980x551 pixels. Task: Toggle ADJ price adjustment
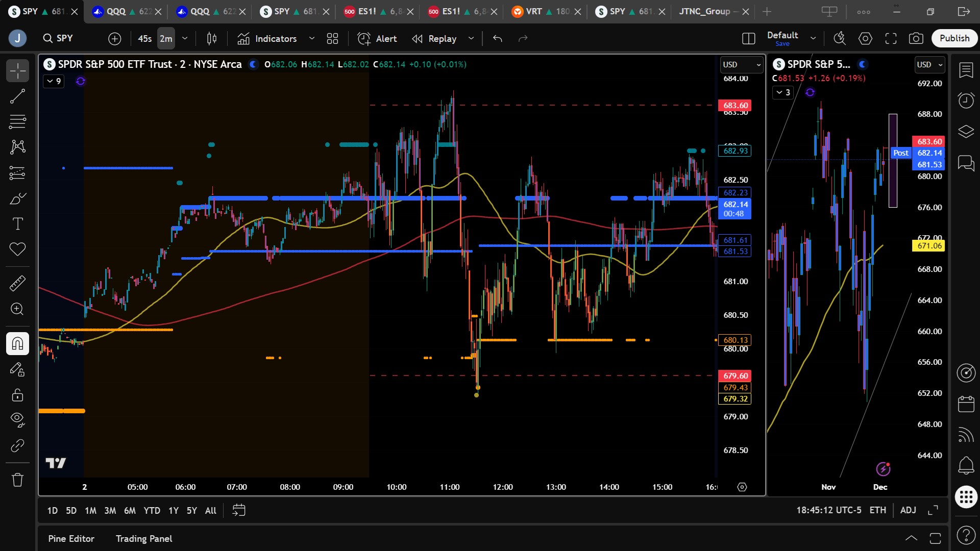point(908,510)
